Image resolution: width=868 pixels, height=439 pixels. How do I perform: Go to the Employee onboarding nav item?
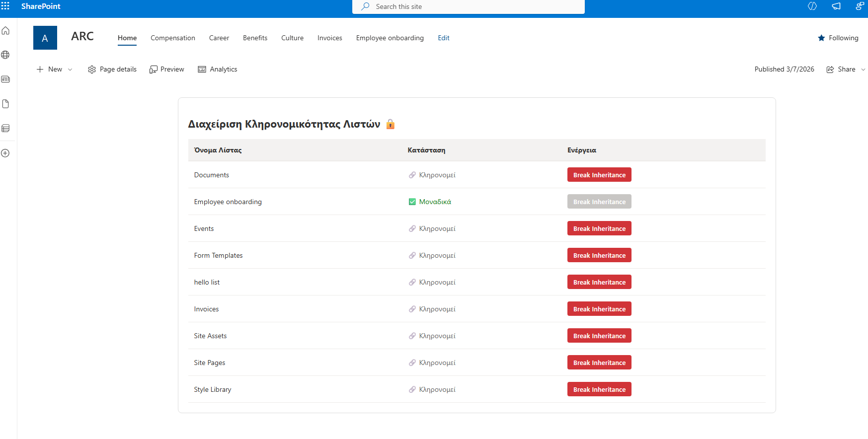pyautogui.click(x=390, y=38)
